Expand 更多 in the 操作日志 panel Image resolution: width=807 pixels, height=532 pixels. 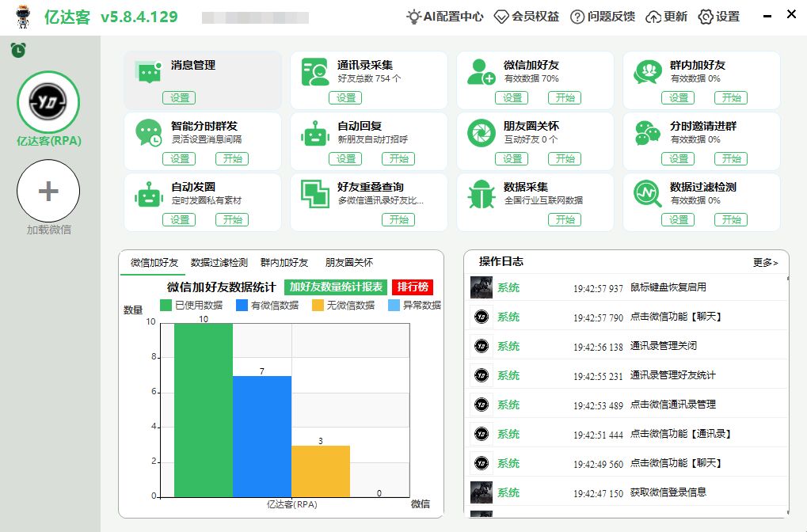coord(763,262)
